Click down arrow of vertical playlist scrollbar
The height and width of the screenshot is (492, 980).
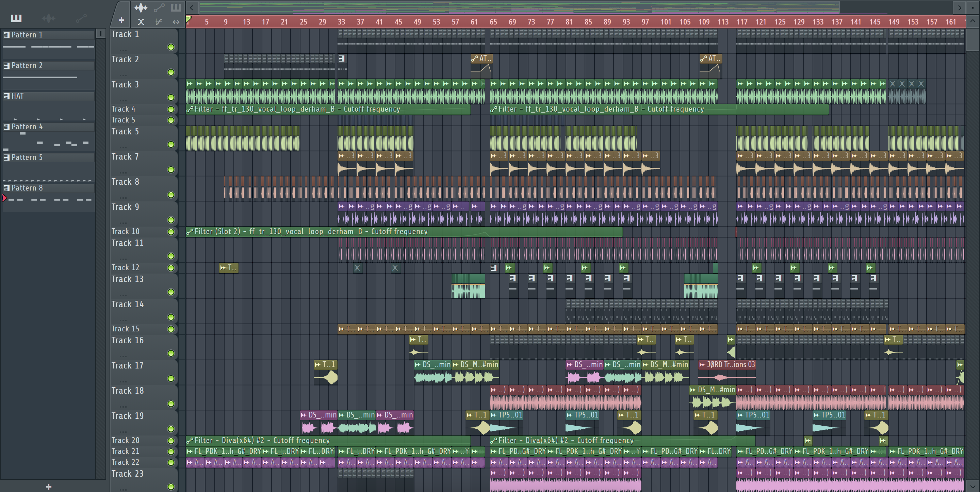point(973,486)
